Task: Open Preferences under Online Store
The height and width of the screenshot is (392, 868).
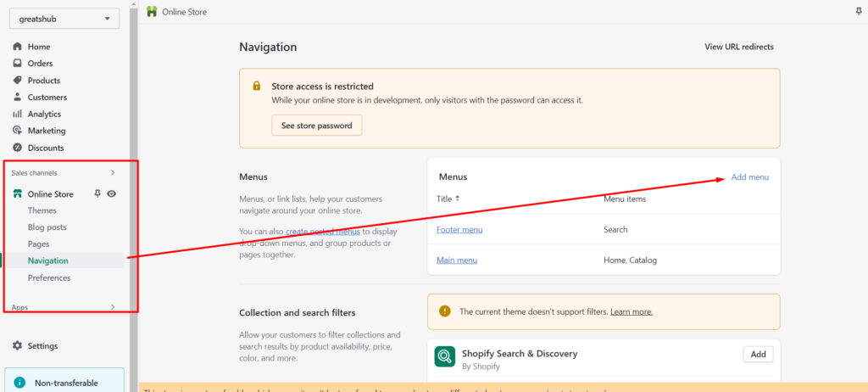Action: (49, 277)
